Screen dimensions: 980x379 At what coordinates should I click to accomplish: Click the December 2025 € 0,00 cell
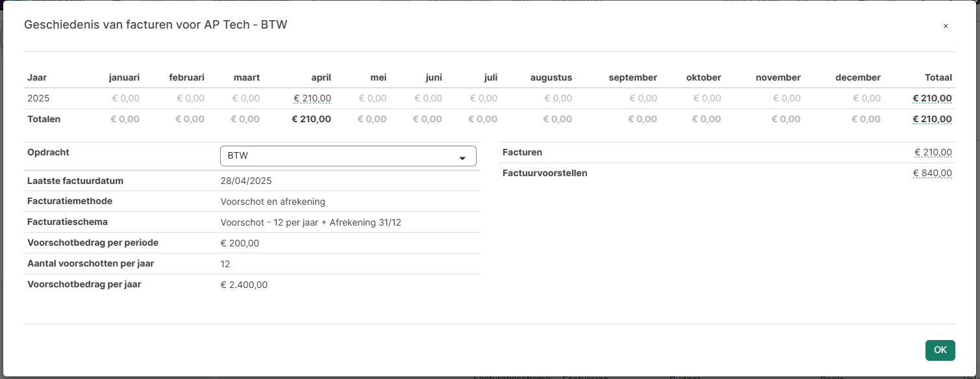tap(866, 98)
